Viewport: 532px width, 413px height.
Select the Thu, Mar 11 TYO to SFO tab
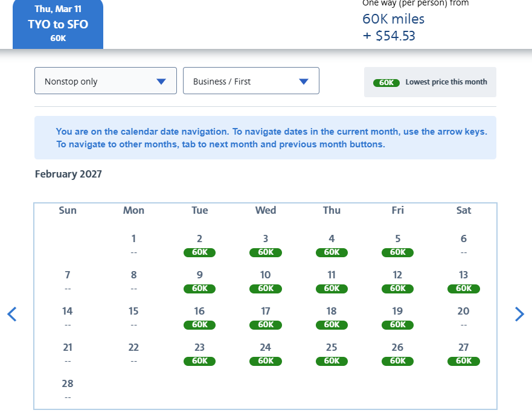(58, 24)
